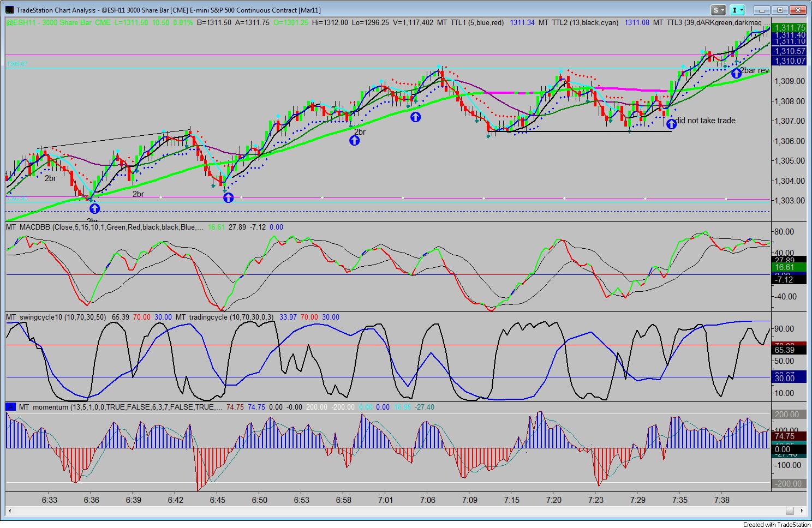Select the 'MT swingcycle10' indicator label
Viewport: 812px width, 528px height.
pyautogui.click(x=57, y=317)
